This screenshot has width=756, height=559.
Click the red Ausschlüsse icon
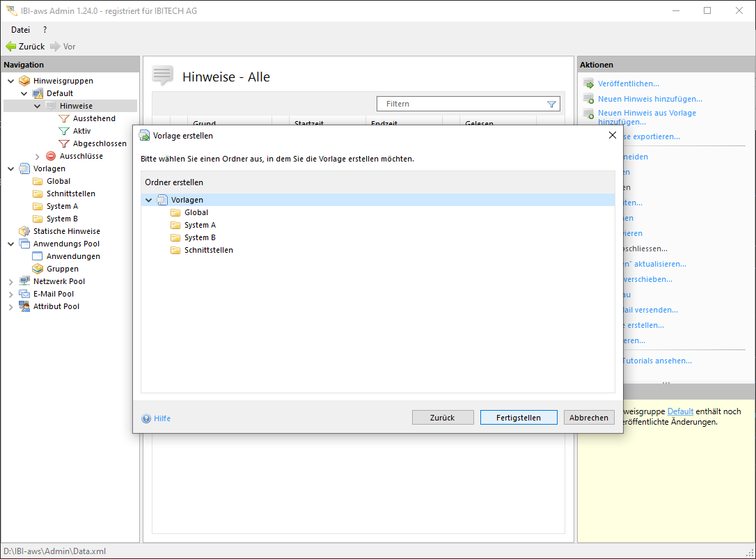pos(51,156)
